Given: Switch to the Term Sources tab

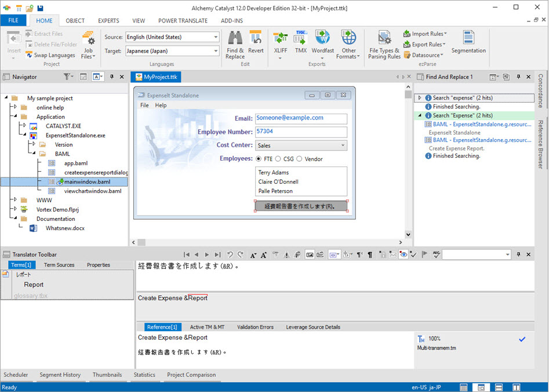Looking at the screenshot, I should 59,265.
